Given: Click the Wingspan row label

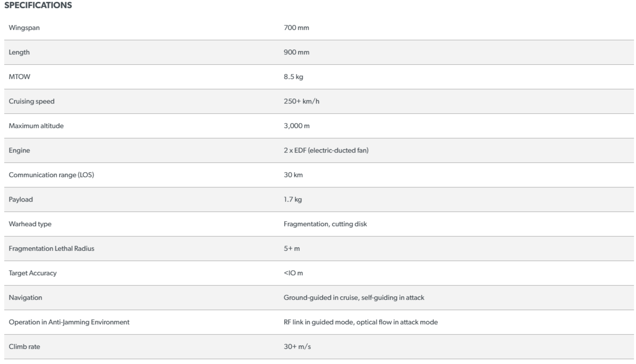Looking at the screenshot, I should coord(24,28).
